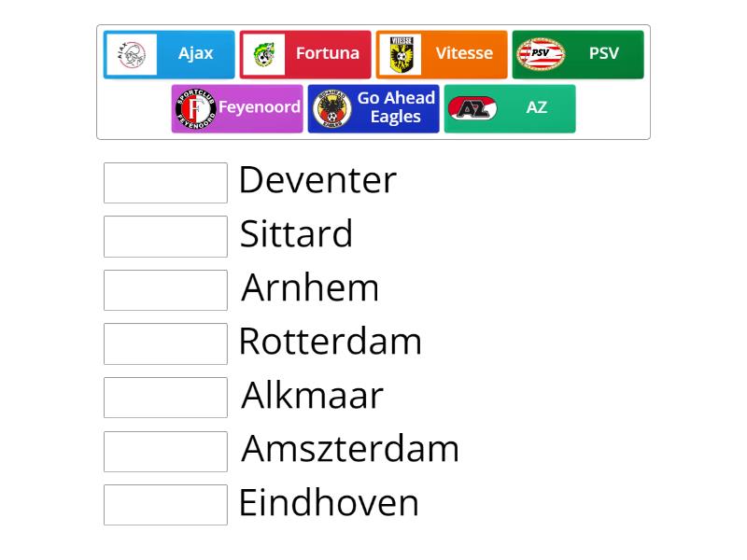Click the AZ club logo
This screenshot has height=560, width=747.
click(472, 108)
